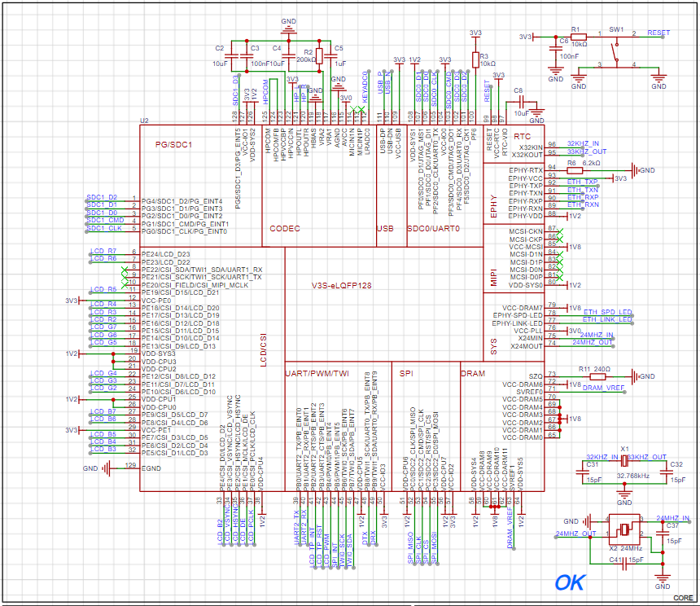Click the X2 24MHz crystal symbol
This screenshot has height=606, width=700.
(x=624, y=529)
